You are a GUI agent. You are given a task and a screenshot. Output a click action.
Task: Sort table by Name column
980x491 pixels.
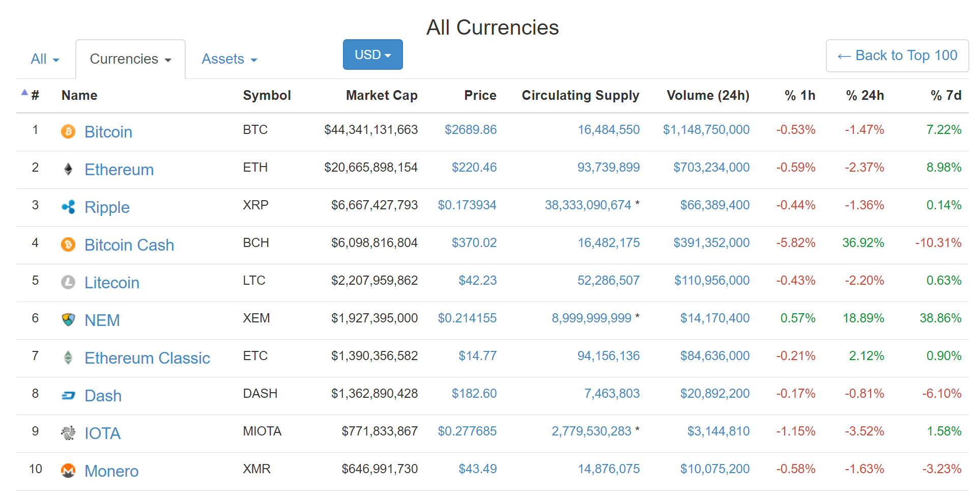79,95
